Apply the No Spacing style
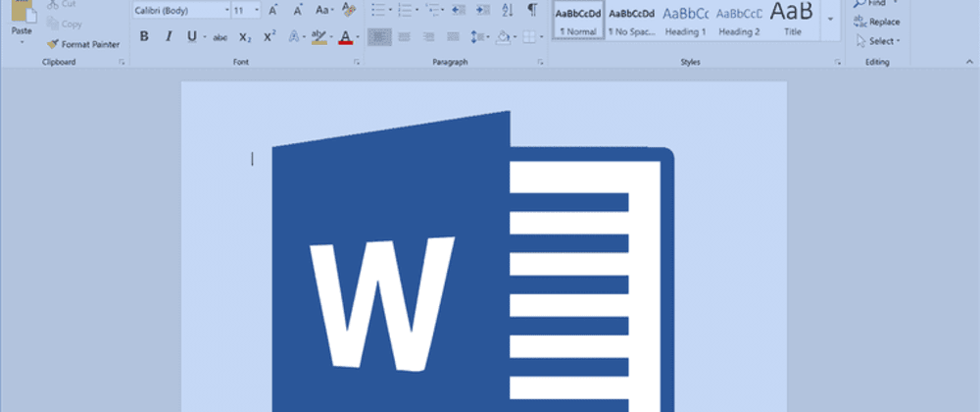Image resolution: width=980 pixels, height=412 pixels. [x=632, y=20]
